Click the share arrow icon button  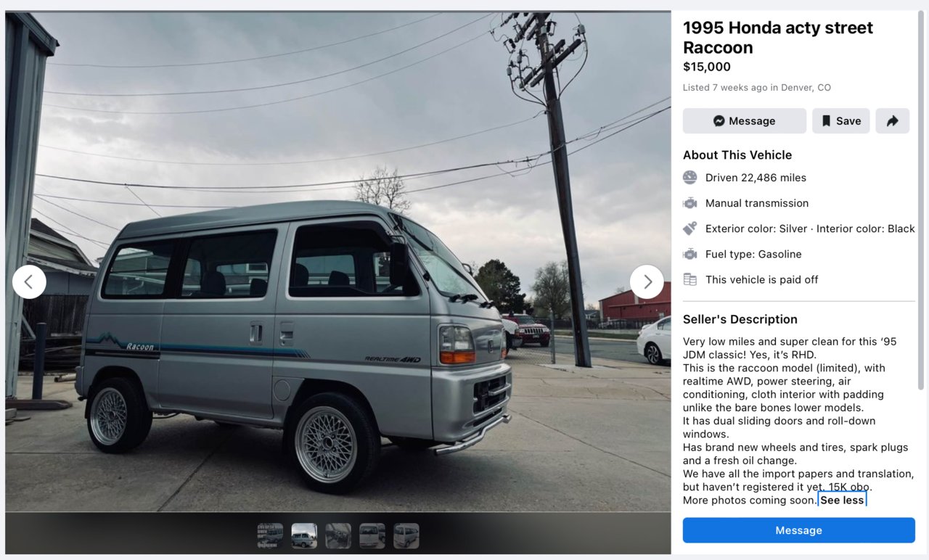click(892, 121)
